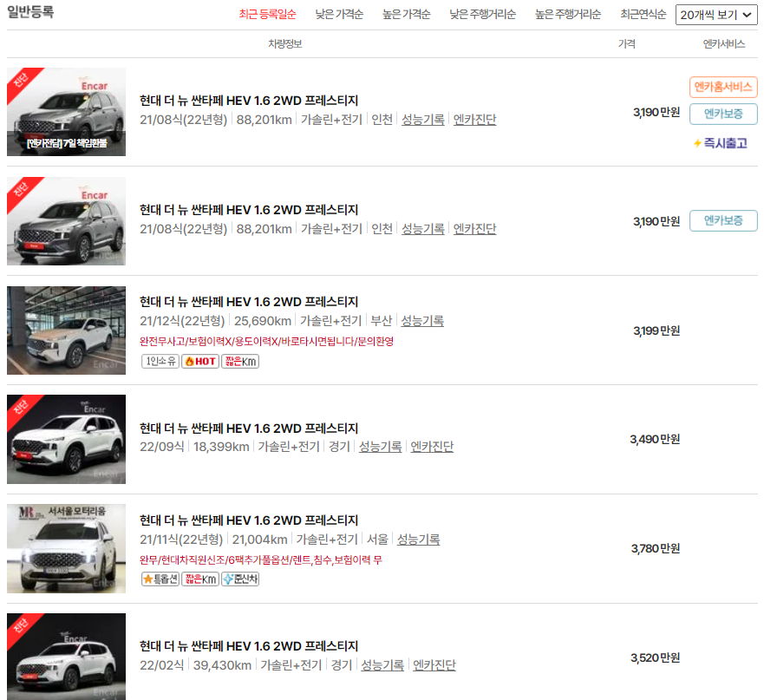The width and height of the screenshot is (764, 700).
Task: Click the 차량정보 column header
Action: (x=285, y=44)
